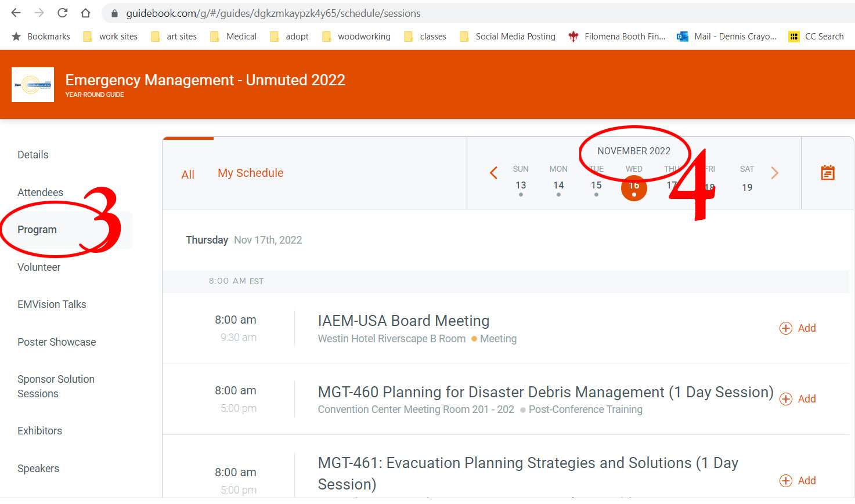Select Saturday 19 in the date strip
The height and width of the screenshot is (504, 855).
pyautogui.click(x=747, y=179)
